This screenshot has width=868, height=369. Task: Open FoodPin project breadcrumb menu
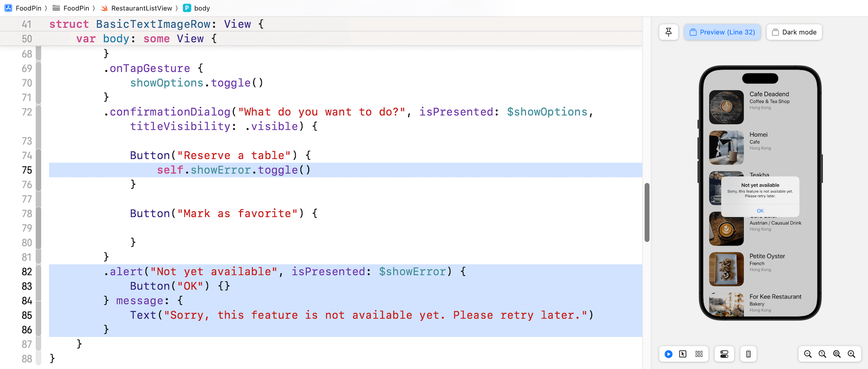pos(28,8)
